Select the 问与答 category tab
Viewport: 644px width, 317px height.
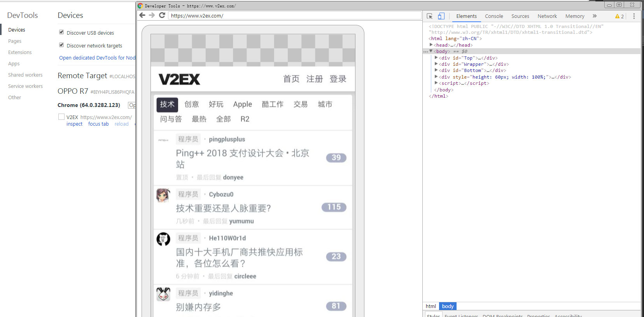[x=171, y=119]
